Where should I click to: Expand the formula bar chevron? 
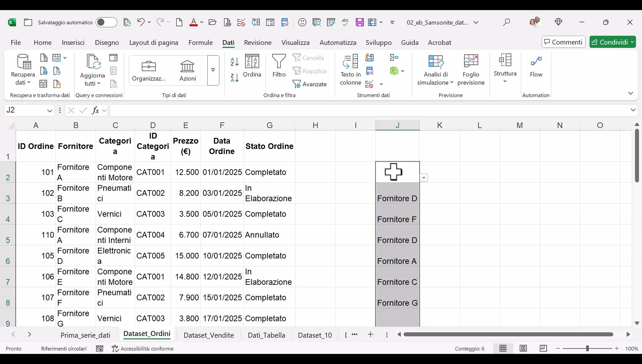point(633,110)
